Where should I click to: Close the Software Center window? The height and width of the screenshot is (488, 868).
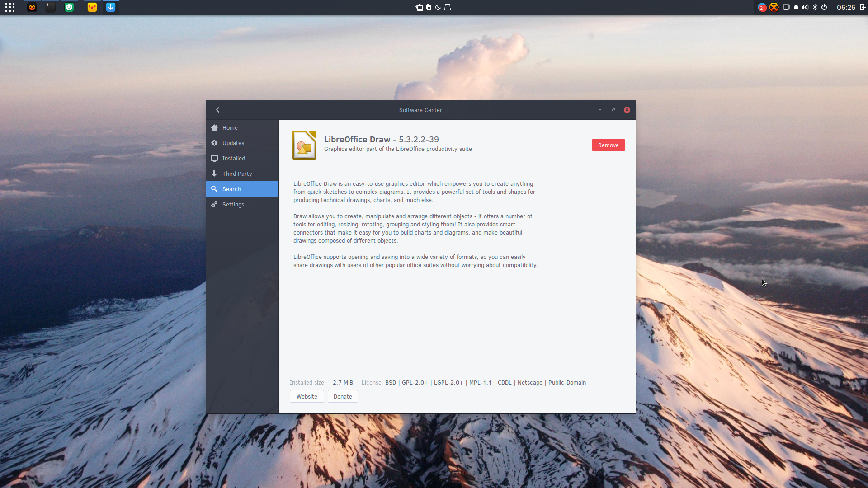(627, 110)
